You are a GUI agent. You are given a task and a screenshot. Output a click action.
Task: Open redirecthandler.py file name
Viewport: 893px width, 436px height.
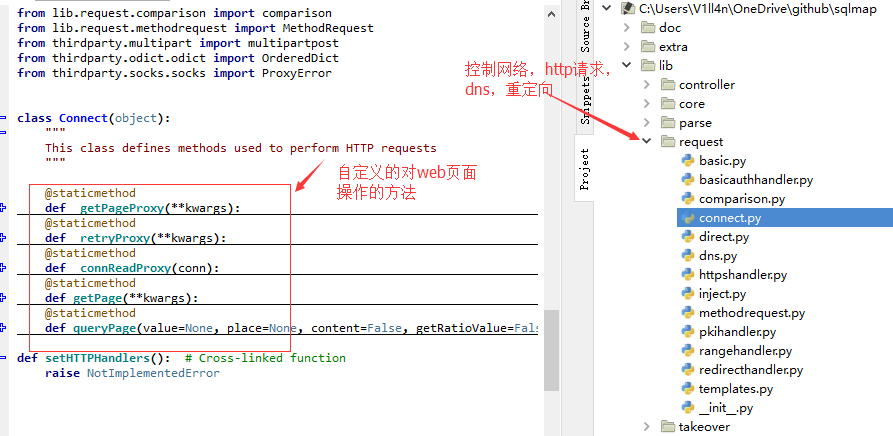(x=751, y=370)
